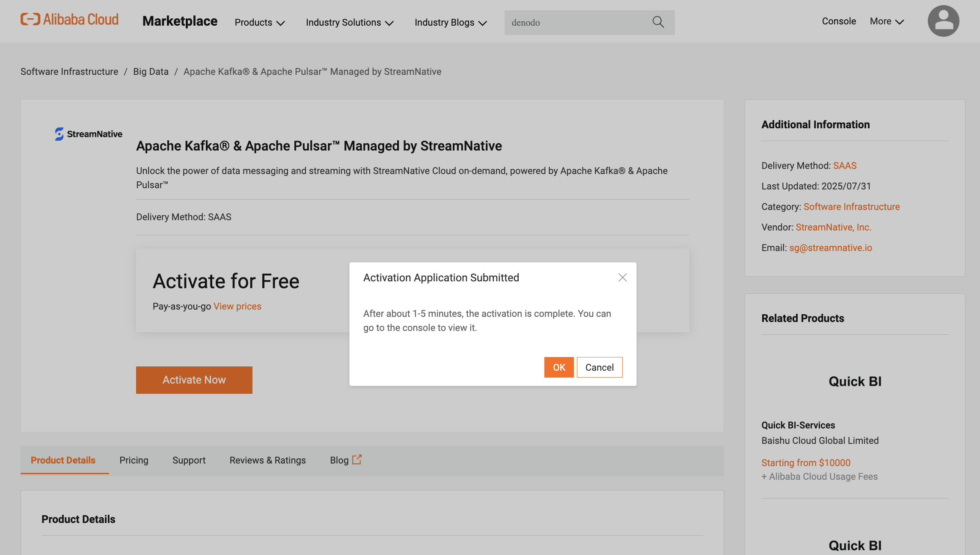Switch to the Pricing tab

pyautogui.click(x=134, y=460)
